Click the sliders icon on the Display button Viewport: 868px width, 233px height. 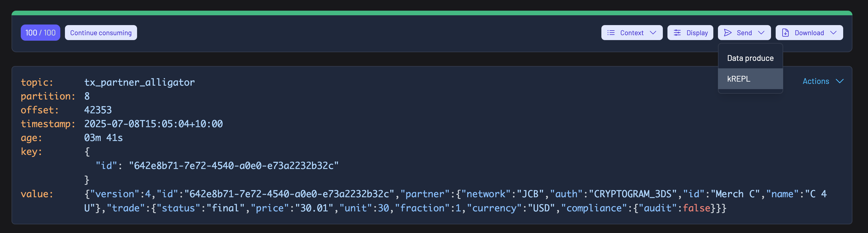click(x=677, y=33)
